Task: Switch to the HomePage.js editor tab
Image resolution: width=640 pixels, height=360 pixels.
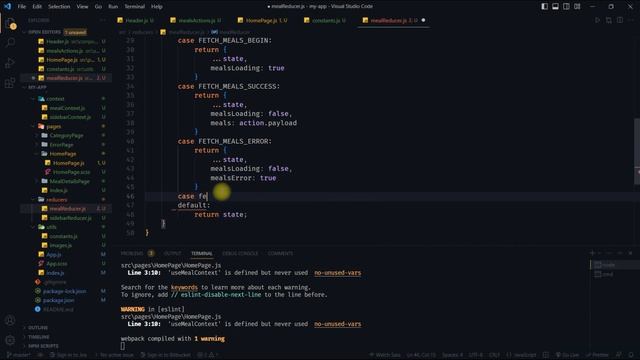Action: [263, 20]
